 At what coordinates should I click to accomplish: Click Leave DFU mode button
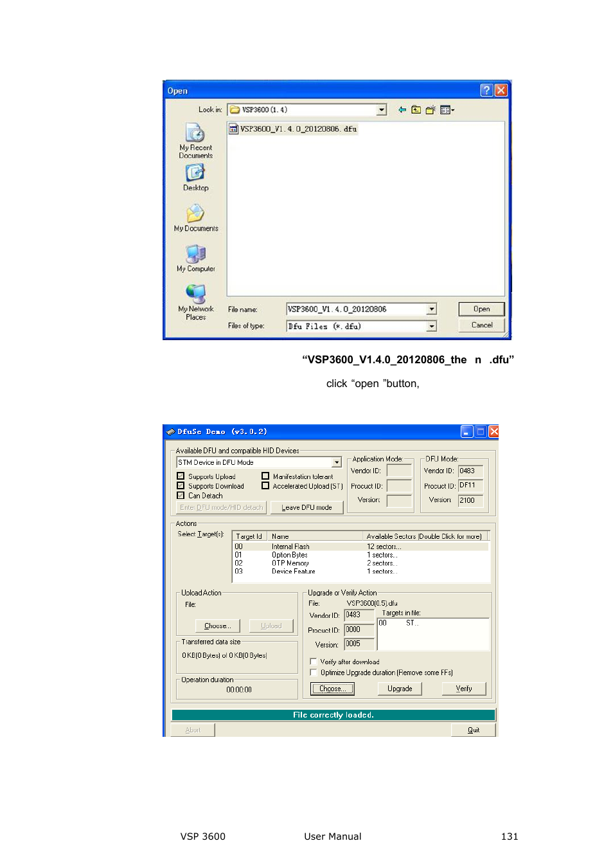(x=307, y=507)
